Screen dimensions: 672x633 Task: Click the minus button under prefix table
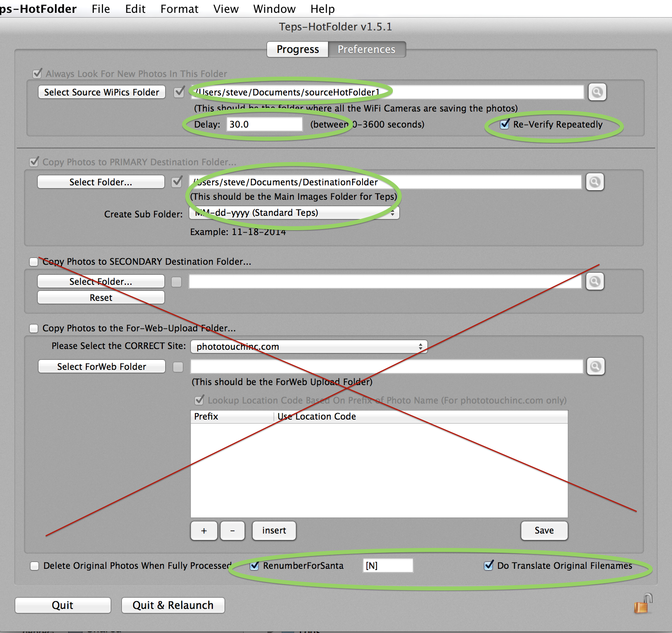[233, 531]
